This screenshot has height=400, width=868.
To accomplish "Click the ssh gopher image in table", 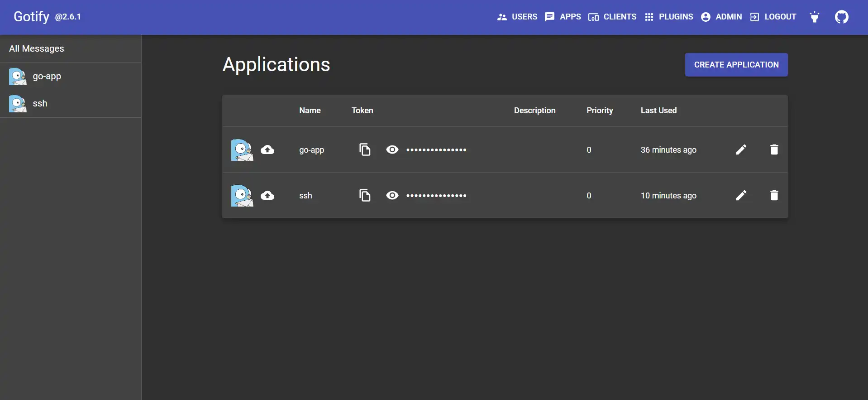I will pos(242,196).
